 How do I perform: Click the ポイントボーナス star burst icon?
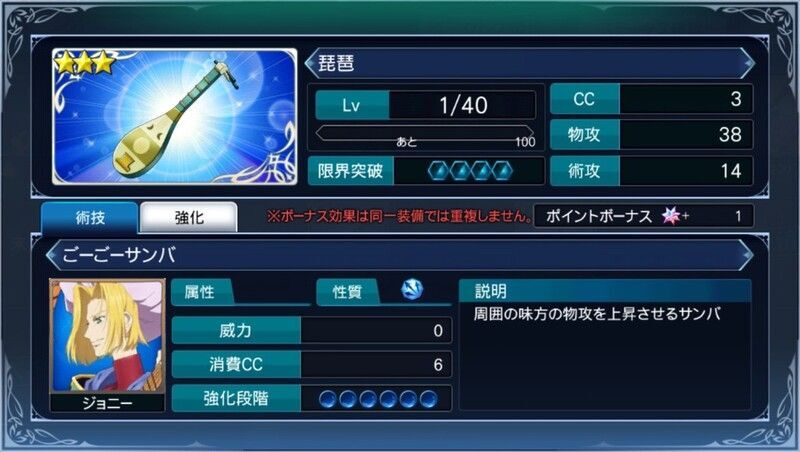671,216
